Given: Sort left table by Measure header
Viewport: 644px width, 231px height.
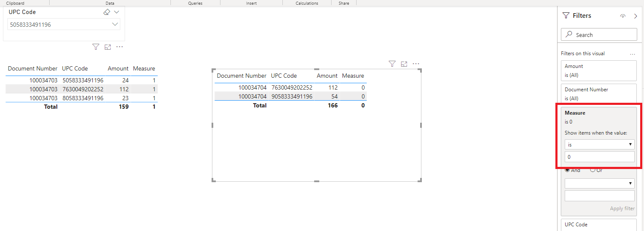Looking at the screenshot, I should pyautogui.click(x=144, y=68).
